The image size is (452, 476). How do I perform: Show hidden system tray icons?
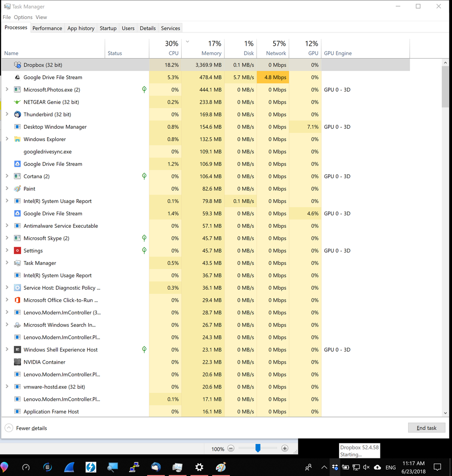[x=324, y=467]
